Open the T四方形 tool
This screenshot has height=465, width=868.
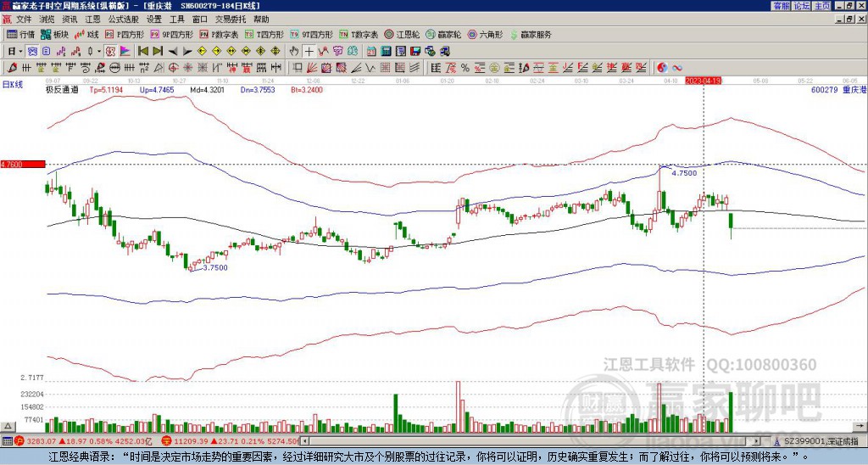pos(264,34)
